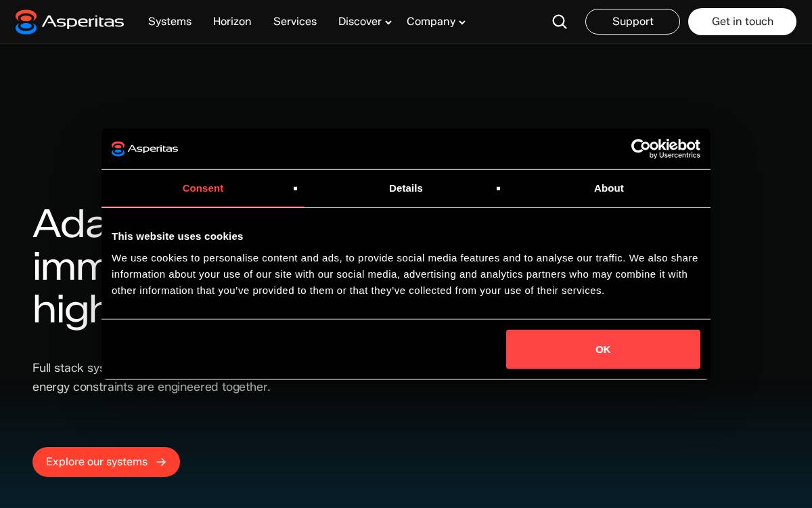Click the 'This website uses cookies' heading
812x508 pixels.
pyautogui.click(x=177, y=236)
